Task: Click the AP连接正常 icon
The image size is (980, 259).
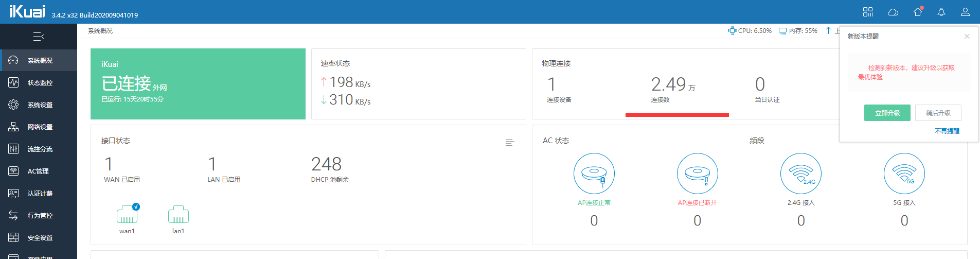Action: point(594,174)
